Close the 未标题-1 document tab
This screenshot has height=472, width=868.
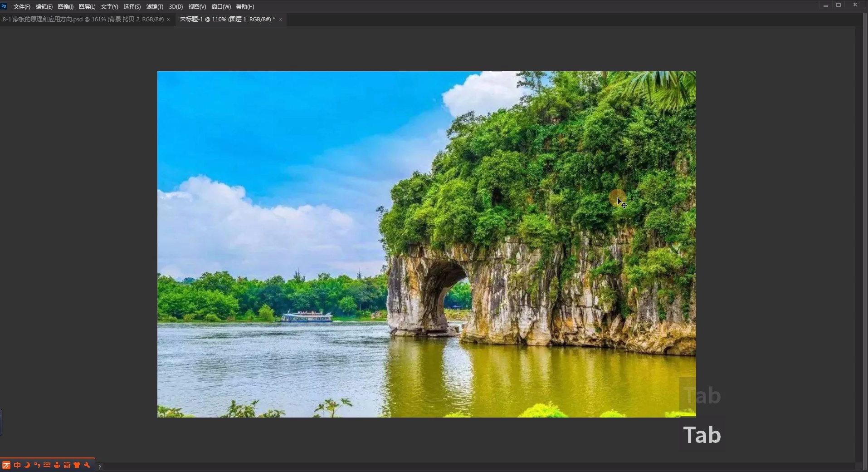tap(280, 20)
